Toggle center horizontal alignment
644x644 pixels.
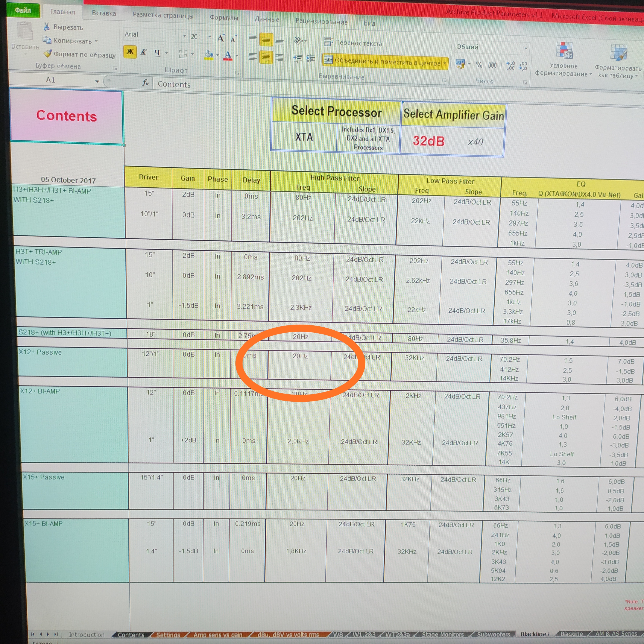[x=266, y=57]
